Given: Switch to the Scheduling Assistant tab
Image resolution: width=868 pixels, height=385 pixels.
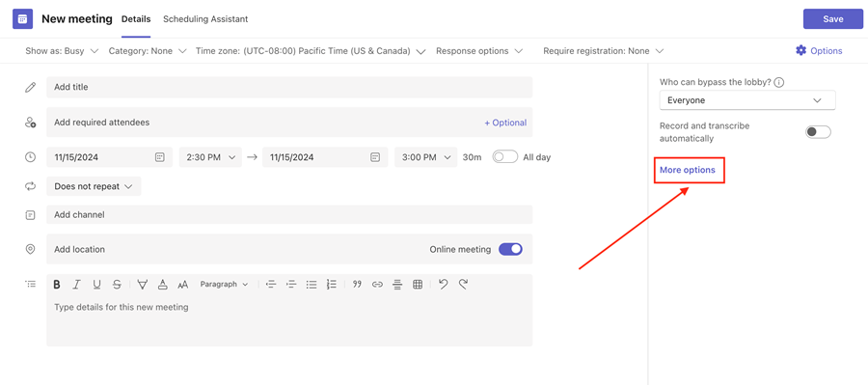Looking at the screenshot, I should (205, 19).
